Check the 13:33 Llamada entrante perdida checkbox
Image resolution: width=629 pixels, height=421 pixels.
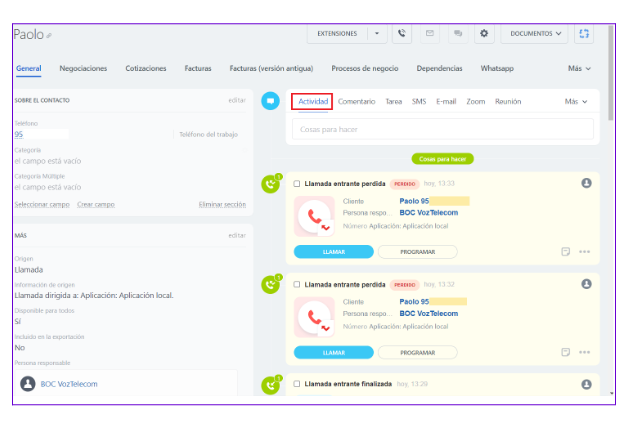(x=297, y=184)
